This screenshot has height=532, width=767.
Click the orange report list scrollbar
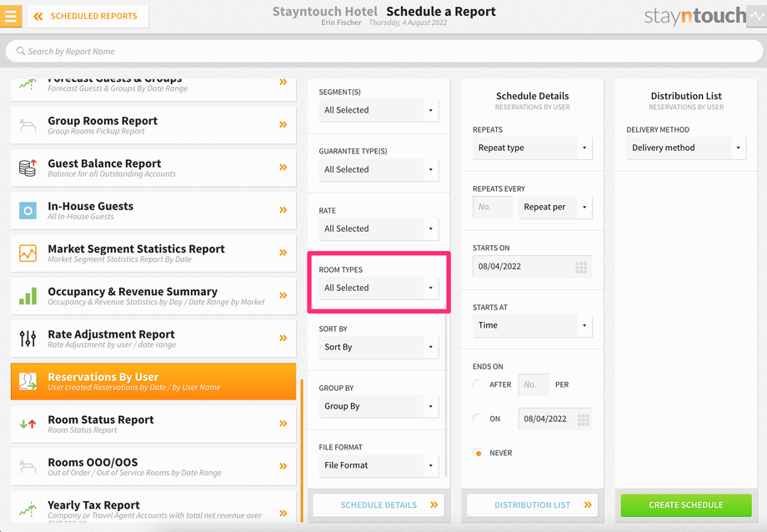[302, 450]
